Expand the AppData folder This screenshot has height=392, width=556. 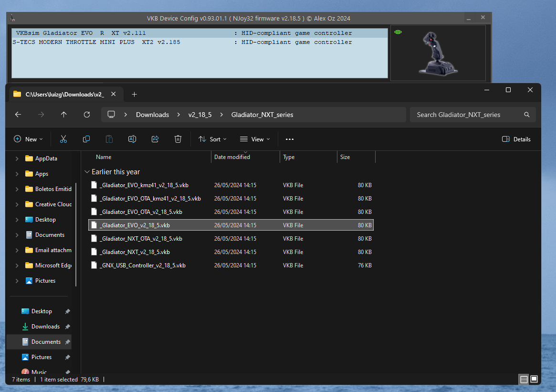pos(17,159)
